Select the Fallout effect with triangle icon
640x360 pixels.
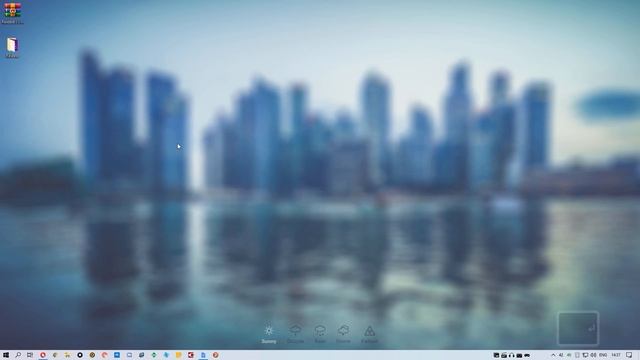369,334
